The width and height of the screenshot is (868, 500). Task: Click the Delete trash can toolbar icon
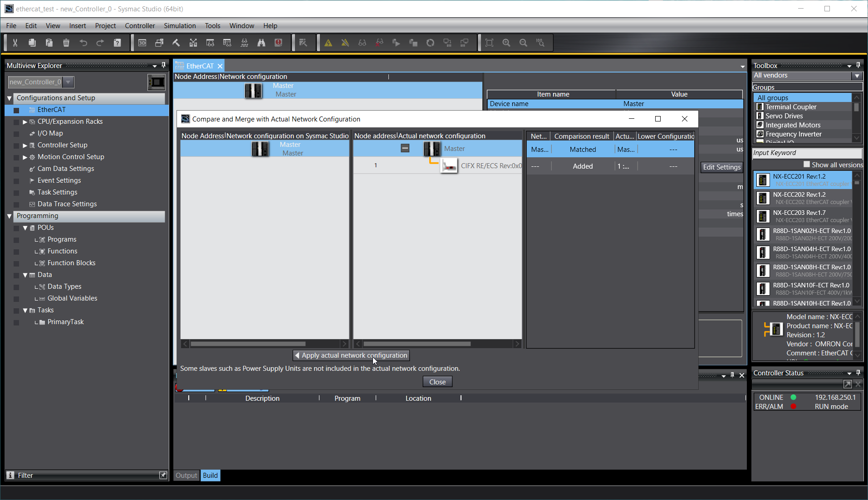(x=66, y=43)
